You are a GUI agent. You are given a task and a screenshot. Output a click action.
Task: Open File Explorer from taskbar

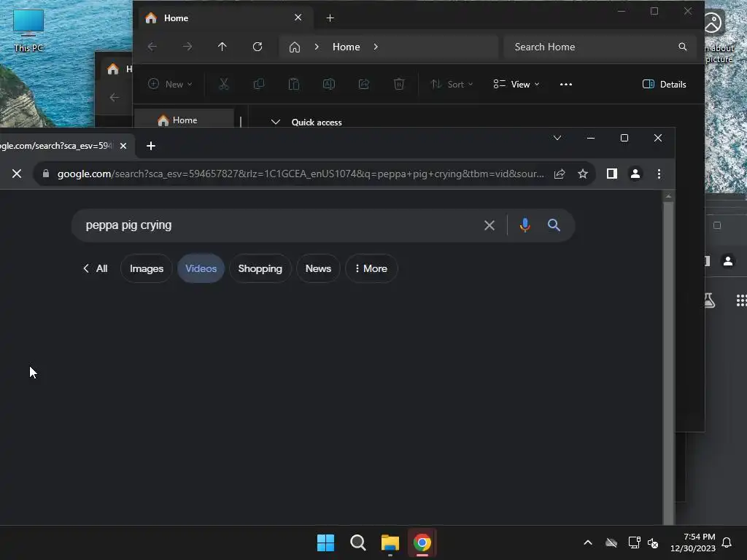(390, 542)
